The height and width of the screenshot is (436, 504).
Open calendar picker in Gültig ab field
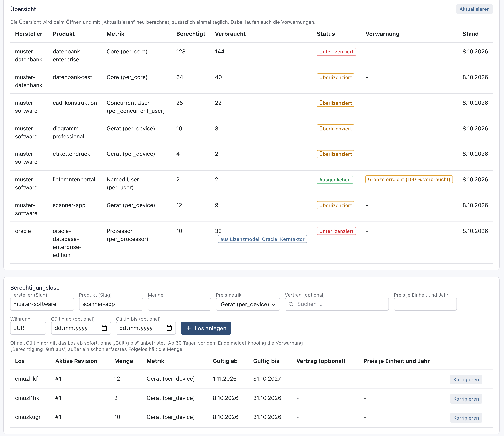[x=104, y=328]
